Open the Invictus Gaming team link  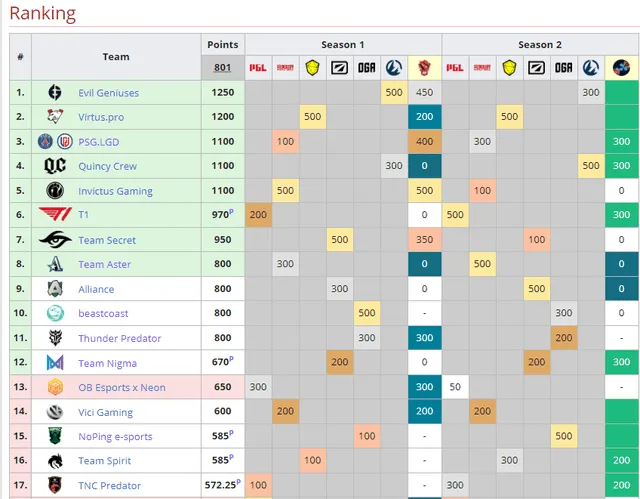(x=116, y=191)
